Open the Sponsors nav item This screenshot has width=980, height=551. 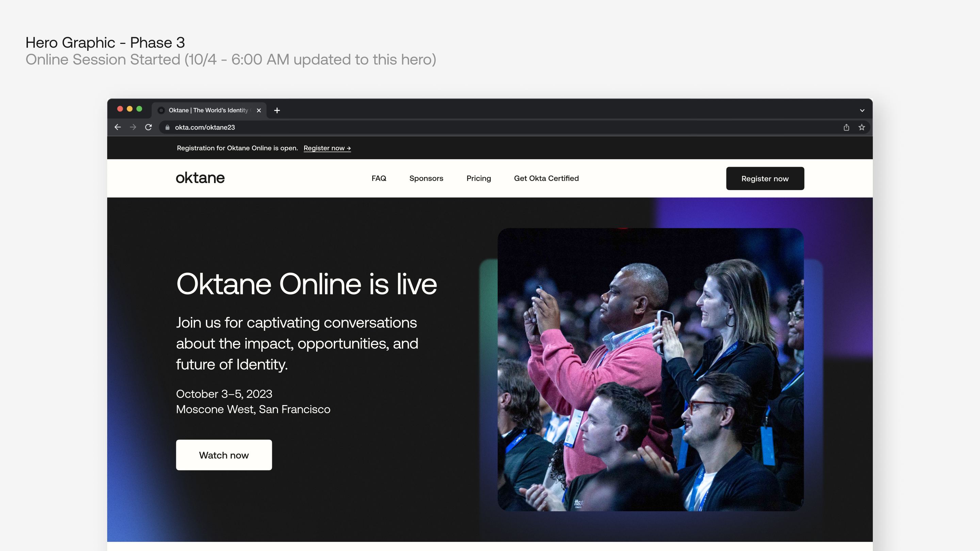(426, 178)
